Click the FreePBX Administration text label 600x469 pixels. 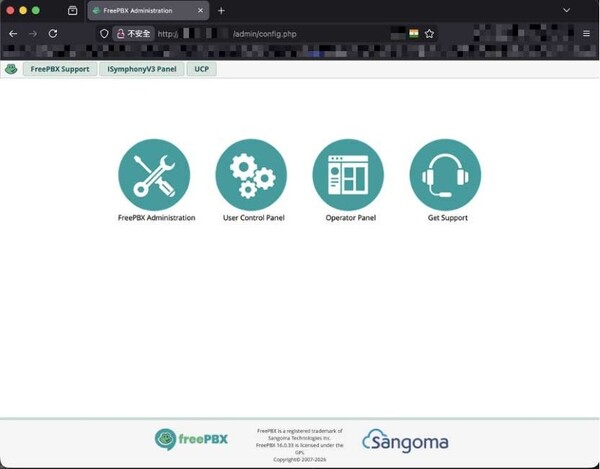click(157, 218)
